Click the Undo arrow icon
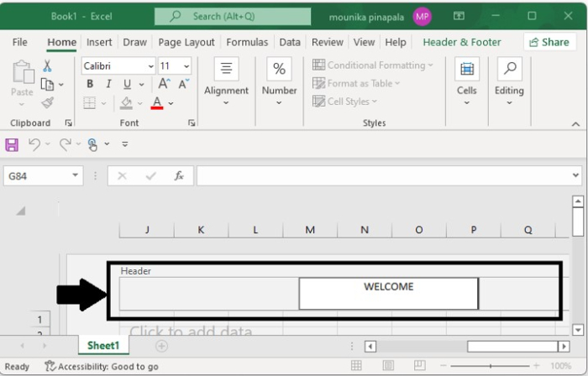Image resolution: width=588 pixels, height=376 pixels. [x=34, y=144]
